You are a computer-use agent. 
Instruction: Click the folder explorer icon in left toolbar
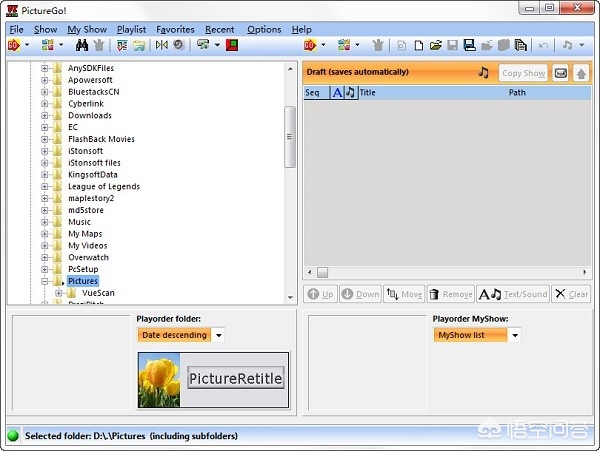(x=139, y=45)
